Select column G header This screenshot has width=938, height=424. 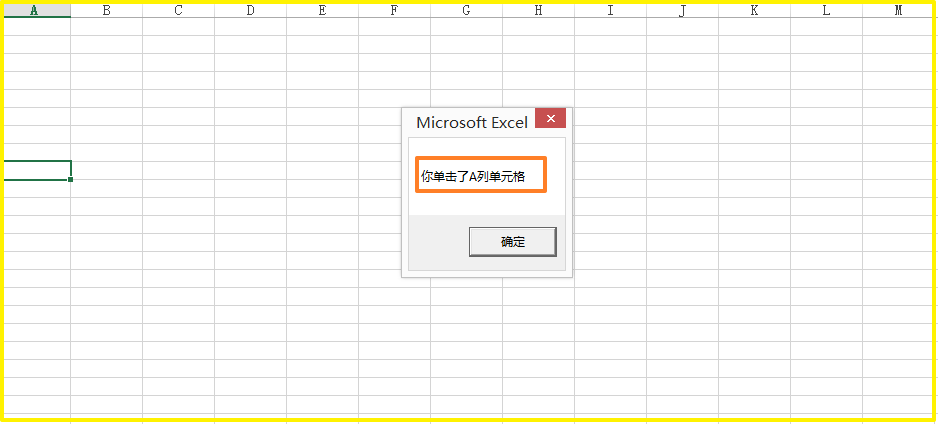tap(467, 10)
